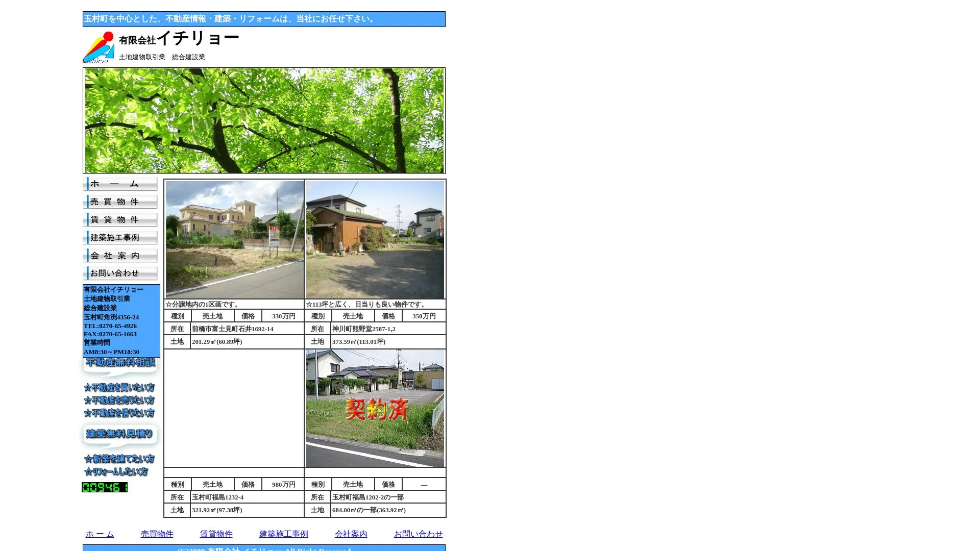Follow the お問い合わせ footer link
Image resolution: width=980 pixels, height=551 pixels.
pos(419,534)
